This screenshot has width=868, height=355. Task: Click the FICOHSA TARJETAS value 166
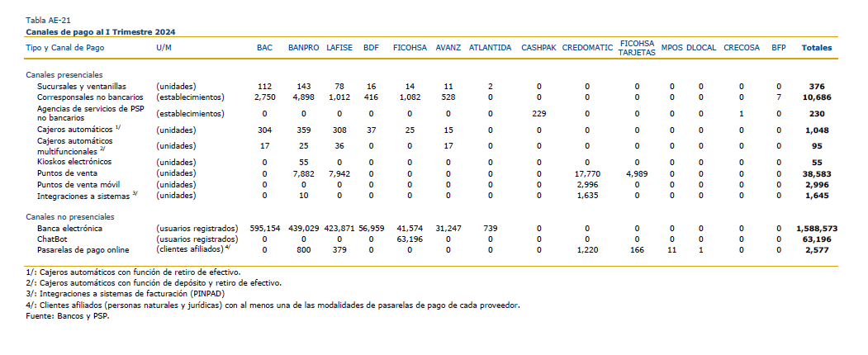coord(637,250)
